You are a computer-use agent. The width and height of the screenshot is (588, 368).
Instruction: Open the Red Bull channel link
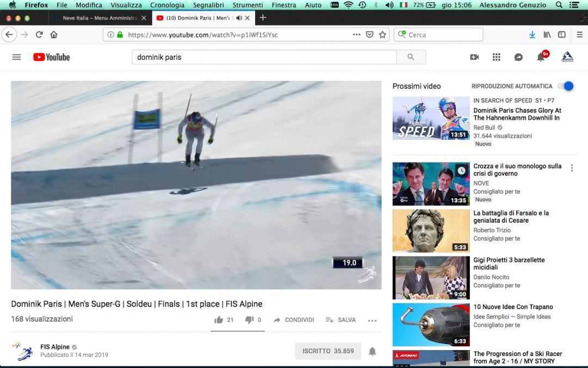[x=484, y=127]
